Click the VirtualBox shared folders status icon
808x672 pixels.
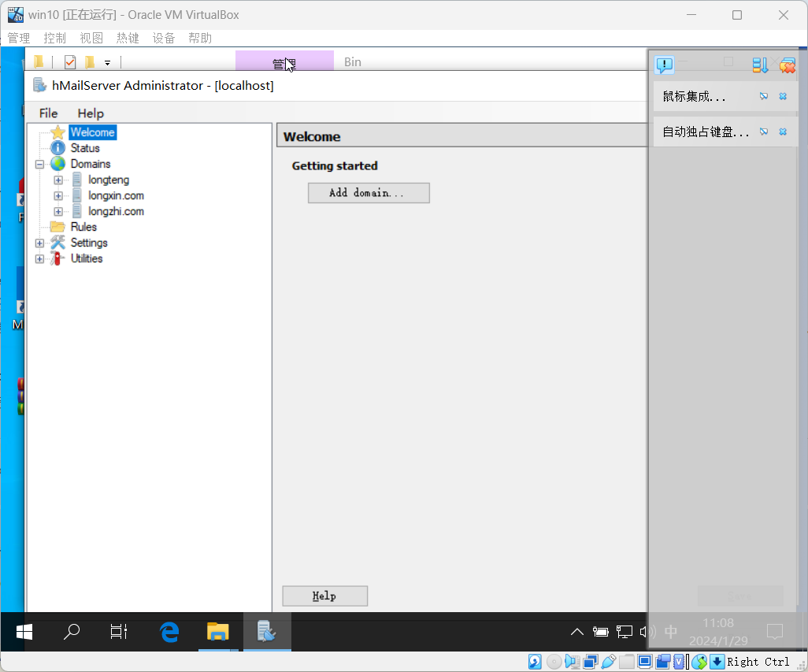pyautogui.click(x=627, y=662)
